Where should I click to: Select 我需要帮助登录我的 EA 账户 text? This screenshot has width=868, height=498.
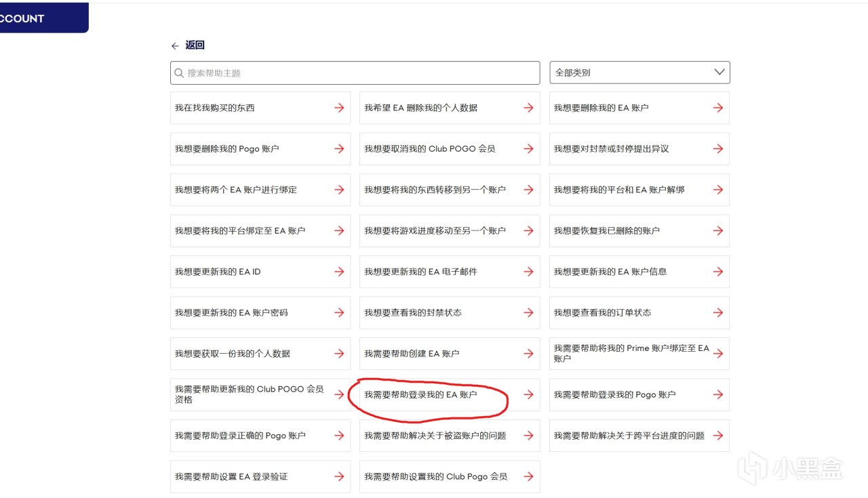tap(420, 395)
